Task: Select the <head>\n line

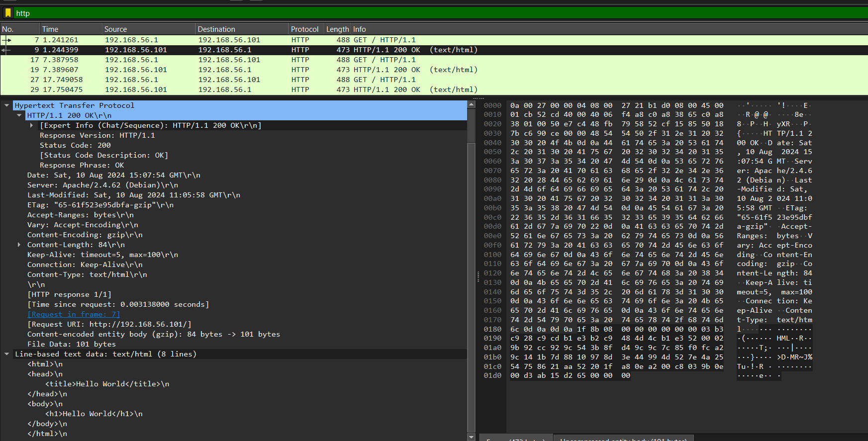Action: [234, 374]
